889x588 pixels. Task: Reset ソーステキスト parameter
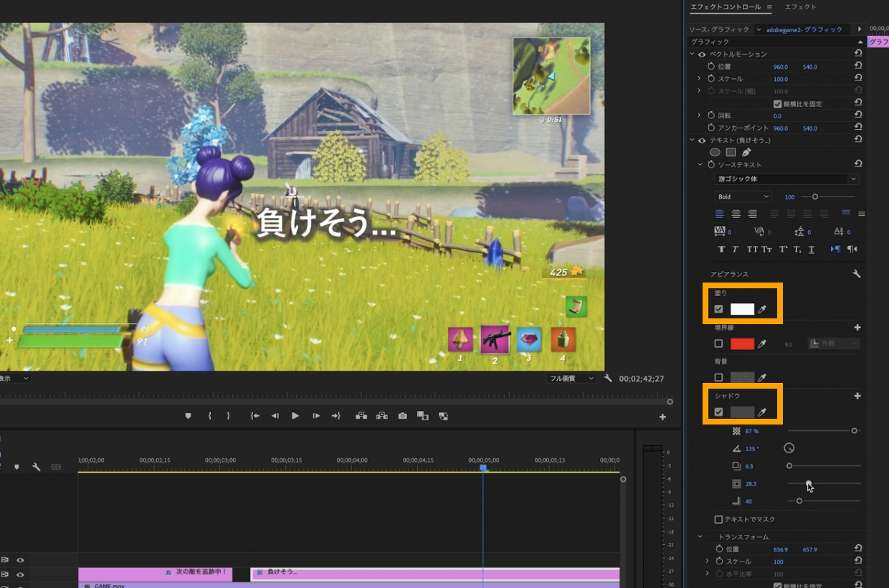point(858,164)
